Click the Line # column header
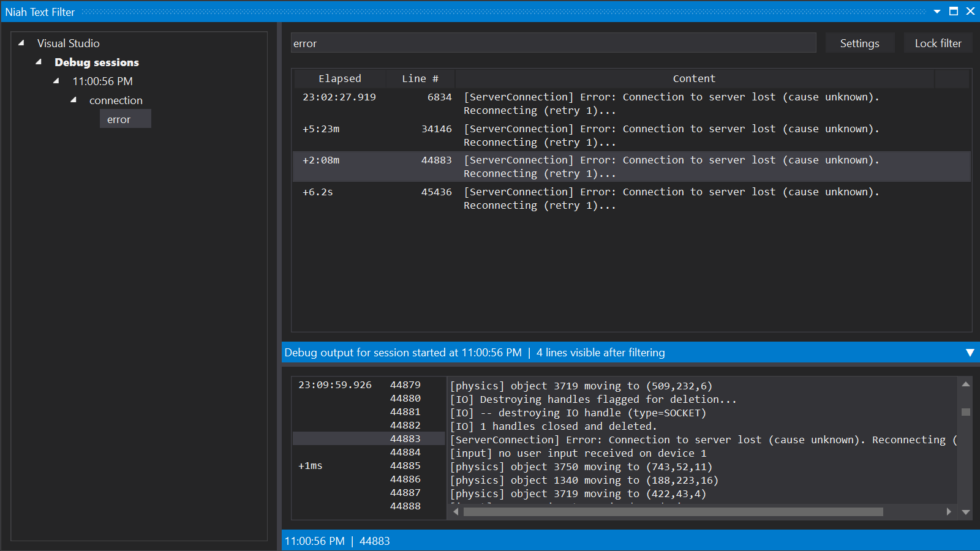The width and height of the screenshot is (980, 551). 419,78
